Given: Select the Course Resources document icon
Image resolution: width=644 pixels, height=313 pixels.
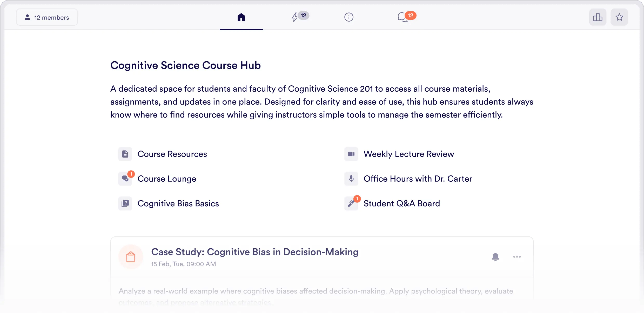Looking at the screenshot, I should (125, 154).
